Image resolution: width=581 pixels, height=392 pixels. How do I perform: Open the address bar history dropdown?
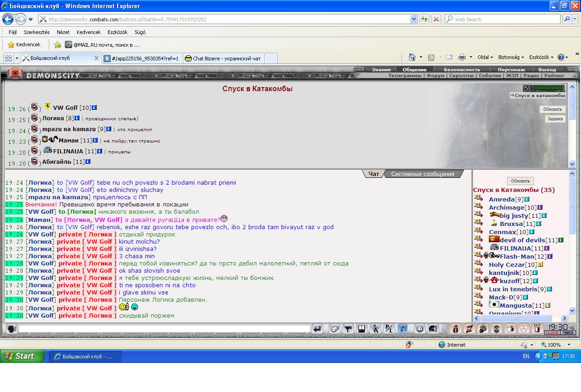pyautogui.click(x=414, y=19)
